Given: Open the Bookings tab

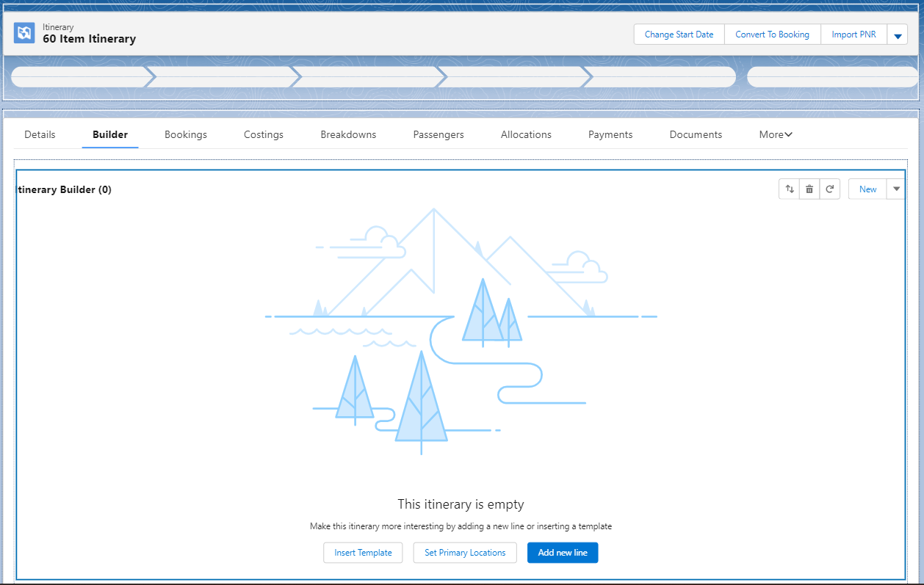Looking at the screenshot, I should pos(186,135).
